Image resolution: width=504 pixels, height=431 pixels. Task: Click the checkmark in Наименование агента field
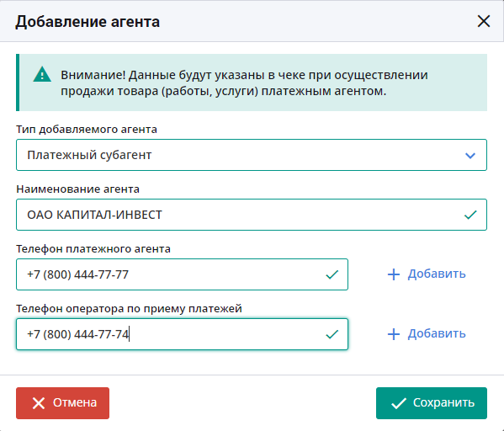click(470, 215)
